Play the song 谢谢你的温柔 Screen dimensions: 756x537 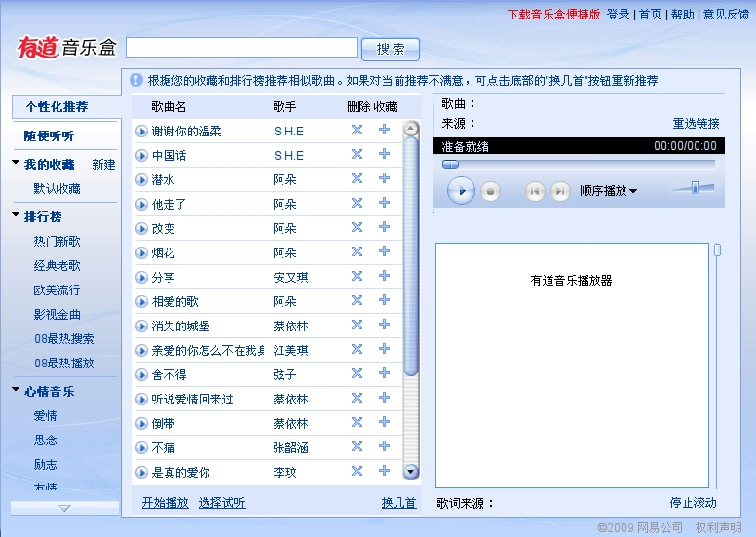tap(141, 131)
